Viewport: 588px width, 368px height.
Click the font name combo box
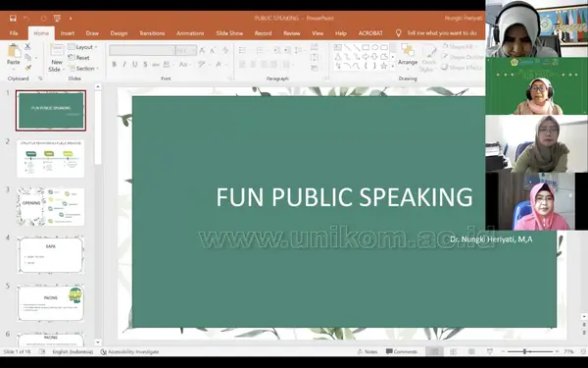(x=142, y=50)
